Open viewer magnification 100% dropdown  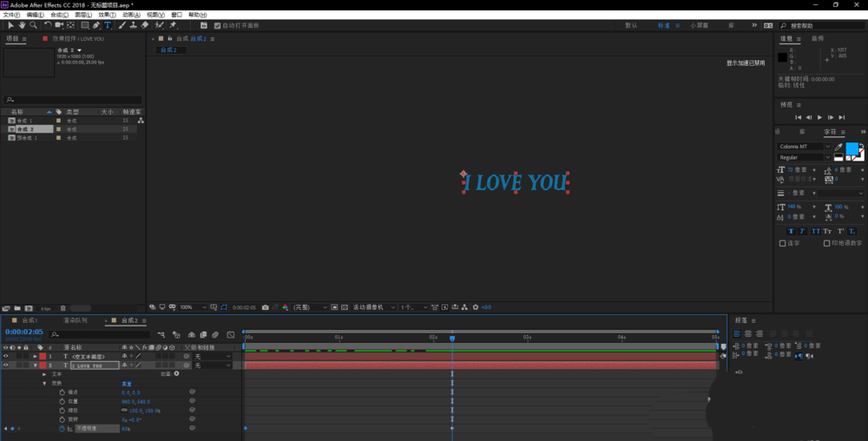(x=193, y=307)
